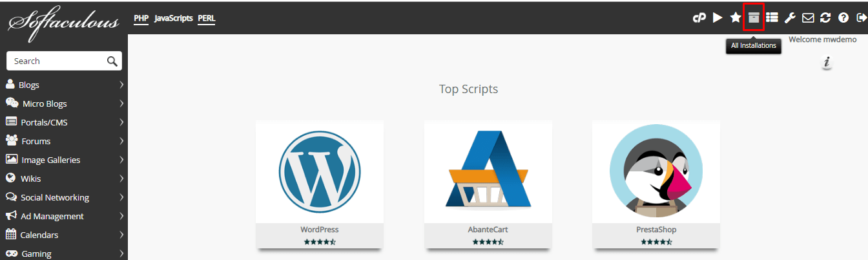Viewport: 868px width, 260px height.
Task: Click the Image Galleries picture icon
Action: pos(11,159)
